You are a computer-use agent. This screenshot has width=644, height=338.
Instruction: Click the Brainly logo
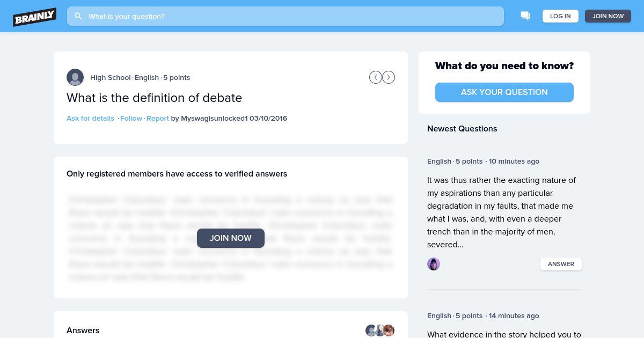(35, 17)
